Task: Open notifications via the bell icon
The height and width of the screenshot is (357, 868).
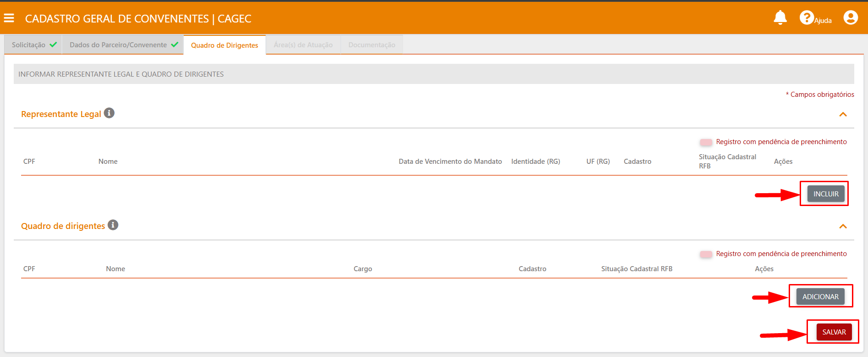Action: (x=780, y=18)
